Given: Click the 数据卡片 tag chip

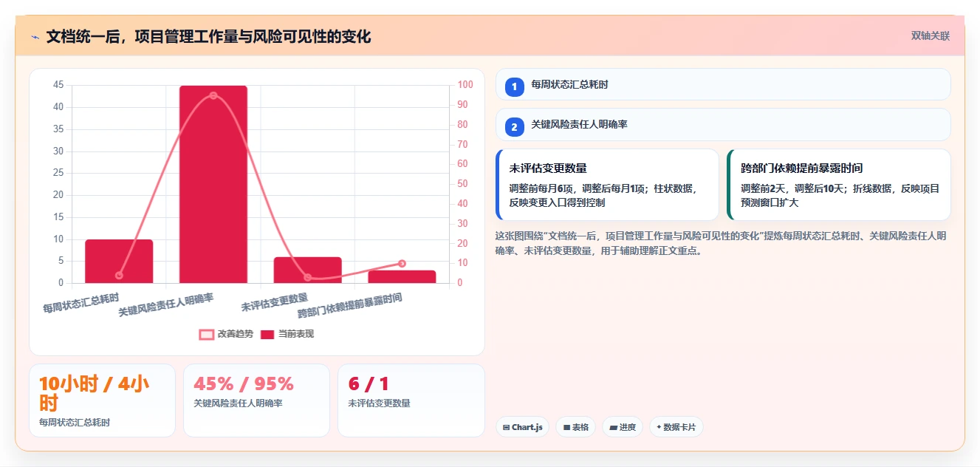Looking at the screenshot, I should click(676, 427).
